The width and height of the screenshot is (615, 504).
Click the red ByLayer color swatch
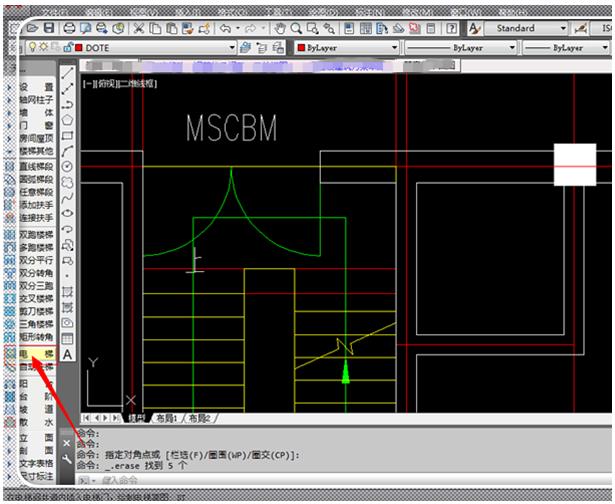pyautogui.click(x=301, y=47)
